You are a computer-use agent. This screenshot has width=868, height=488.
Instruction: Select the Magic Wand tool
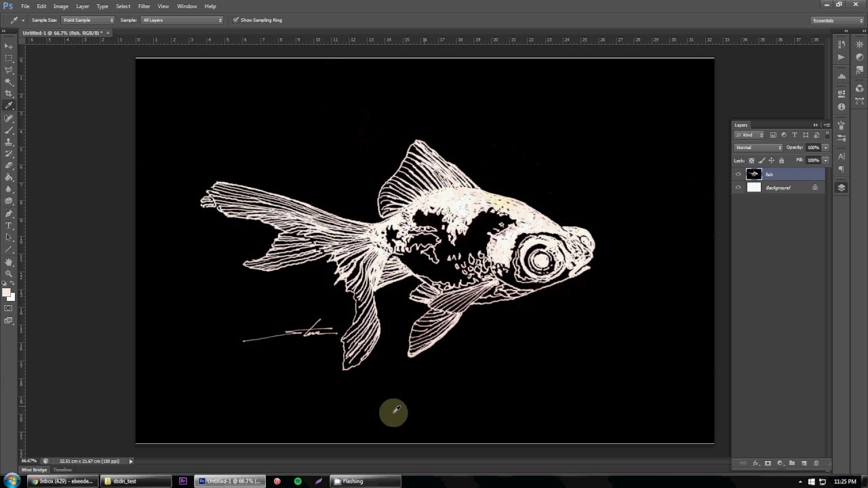[x=9, y=82]
